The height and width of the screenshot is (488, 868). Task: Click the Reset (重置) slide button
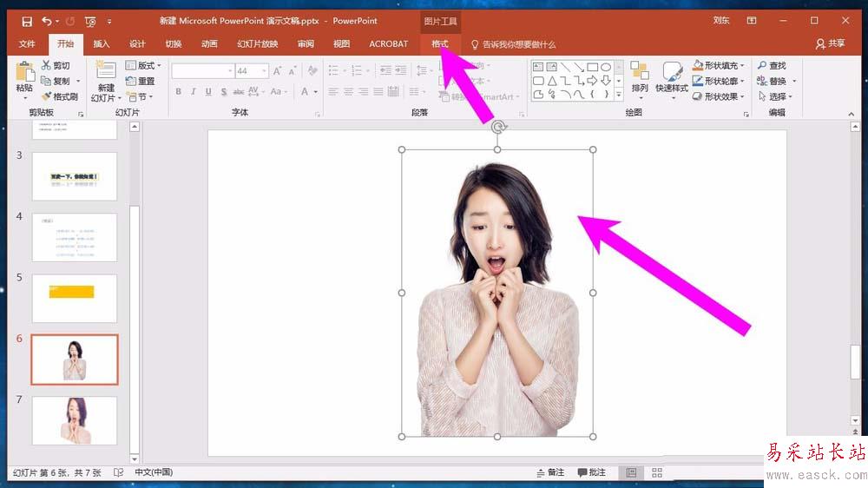(140, 82)
